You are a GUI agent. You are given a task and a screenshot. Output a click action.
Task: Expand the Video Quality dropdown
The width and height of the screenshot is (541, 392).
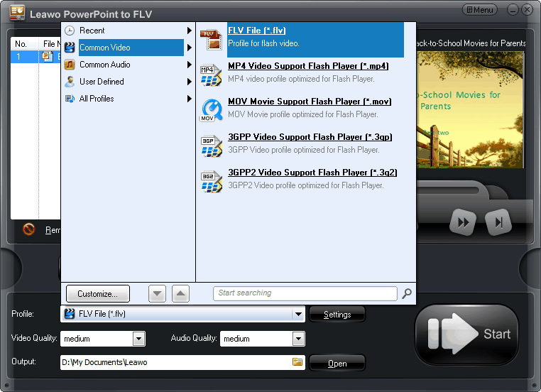[138, 339]
